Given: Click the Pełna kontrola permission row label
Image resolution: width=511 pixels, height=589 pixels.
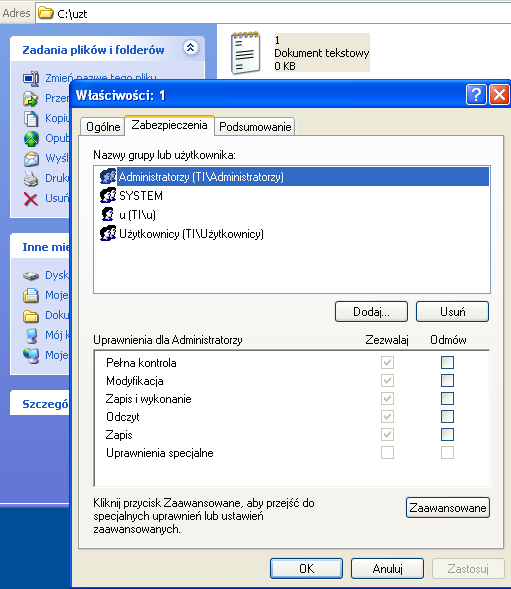Looking at the screenshot, I should coord(141,363).
